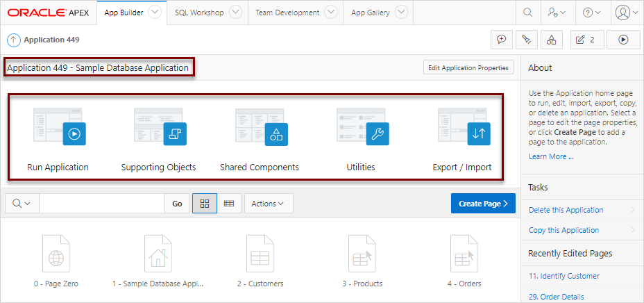
Task: Open the Utilities wrench icon
Action: pos(363,126)
